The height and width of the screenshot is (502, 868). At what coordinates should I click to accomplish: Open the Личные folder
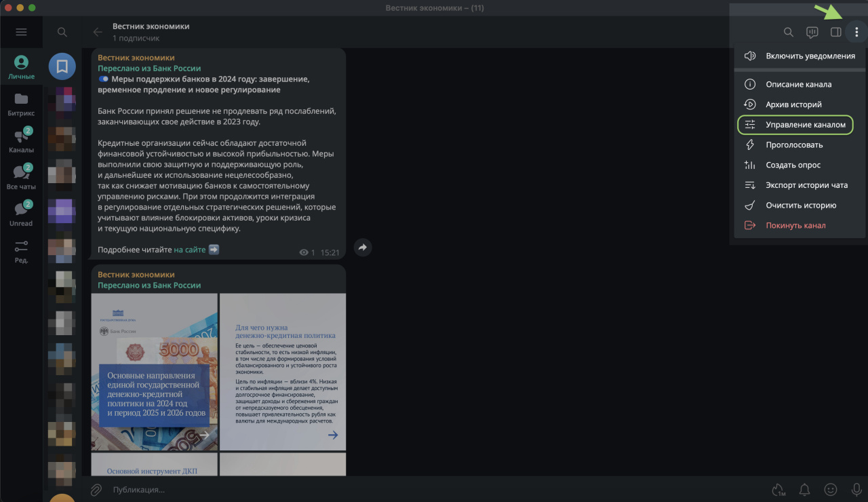coord(21,68)
